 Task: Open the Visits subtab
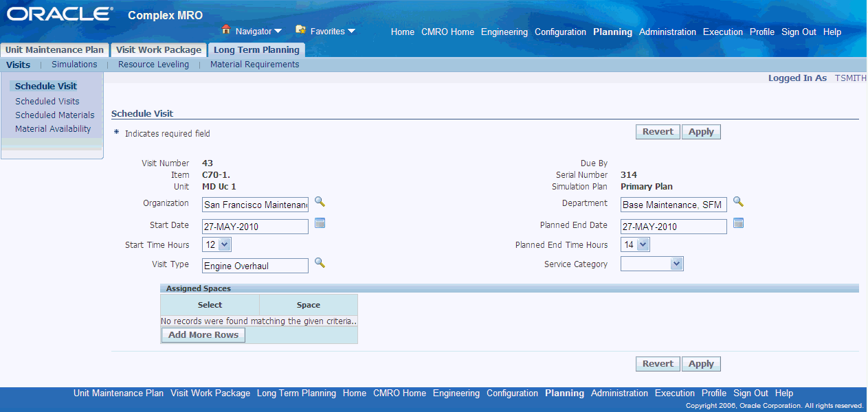(x=19, y=65)
